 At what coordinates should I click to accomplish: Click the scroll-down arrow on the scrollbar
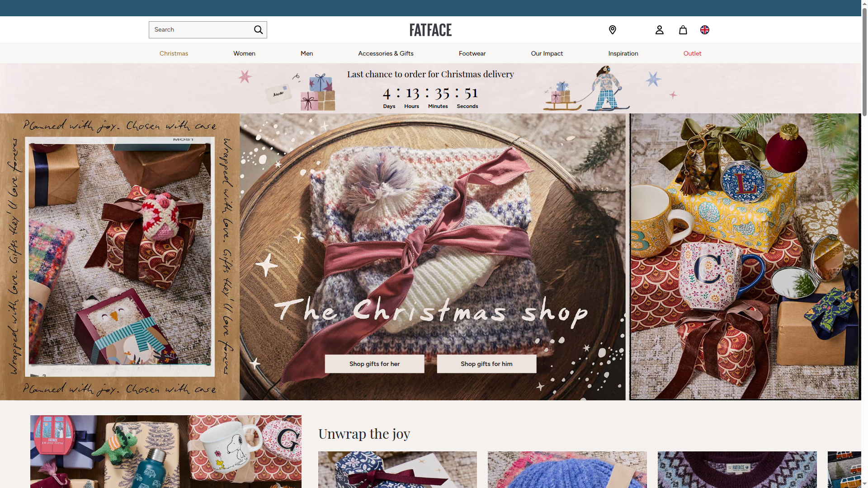coord(864,484)
